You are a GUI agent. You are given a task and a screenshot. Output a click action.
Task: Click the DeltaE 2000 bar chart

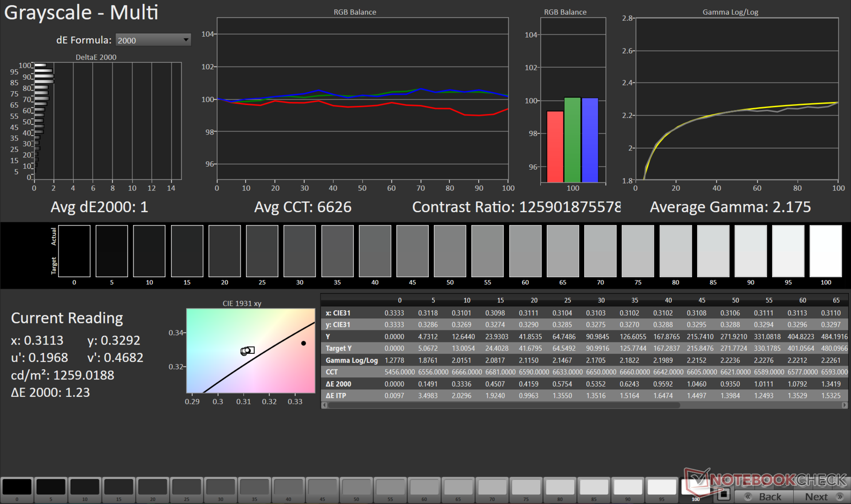(108, 121)
